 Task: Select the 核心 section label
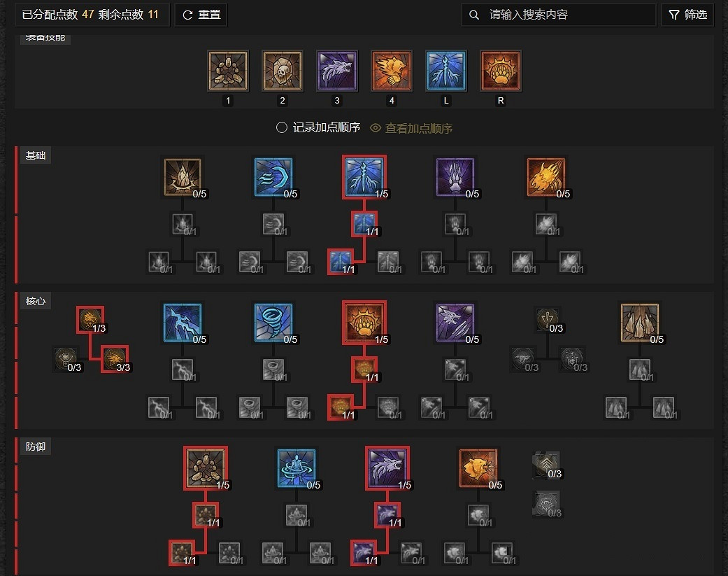(x=35, y=301)
